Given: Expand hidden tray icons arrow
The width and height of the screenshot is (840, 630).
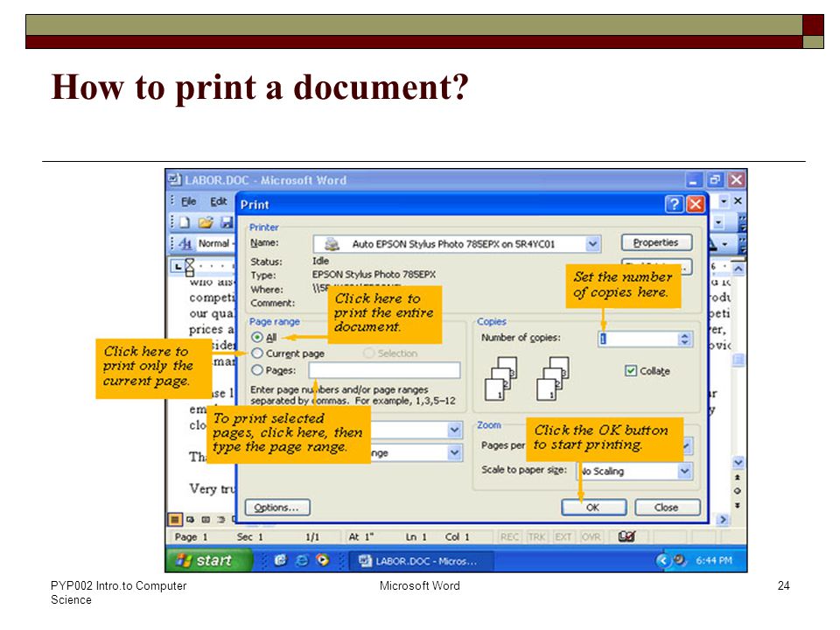Looking at the screenshot, I should point(663,560).
